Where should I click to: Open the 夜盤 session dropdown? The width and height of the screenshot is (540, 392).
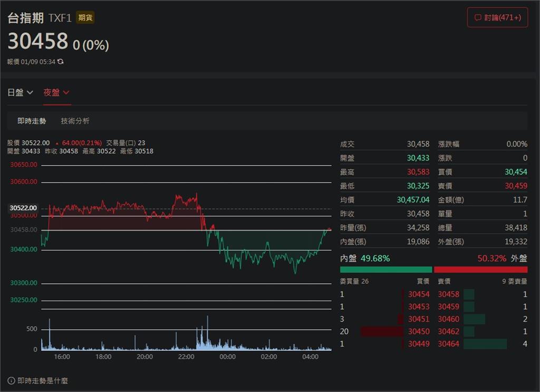[56, 92]
